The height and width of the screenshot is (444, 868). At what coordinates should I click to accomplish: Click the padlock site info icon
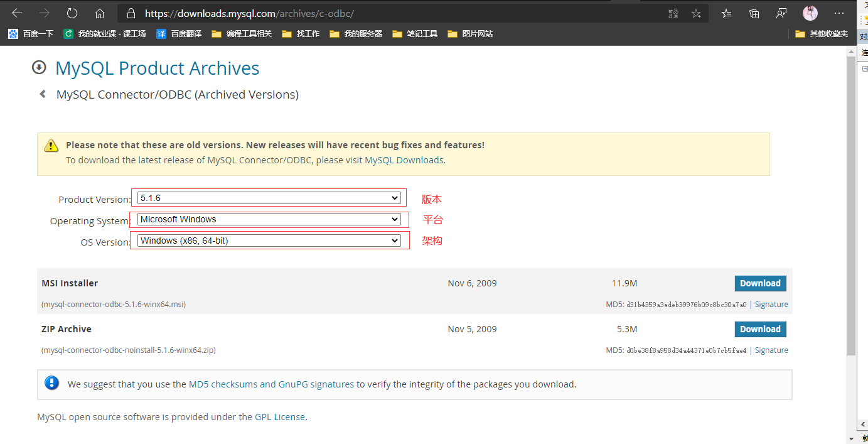[131, 13]
